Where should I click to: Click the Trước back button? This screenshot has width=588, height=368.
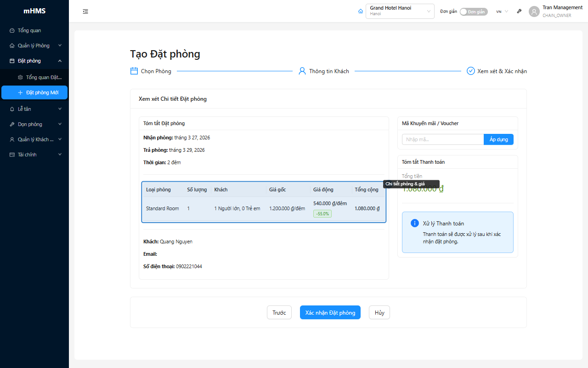point(279,312)
